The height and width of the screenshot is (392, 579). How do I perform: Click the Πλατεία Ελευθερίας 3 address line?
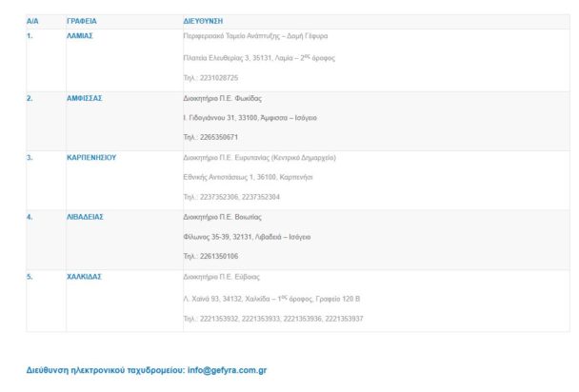click(258, 58)
